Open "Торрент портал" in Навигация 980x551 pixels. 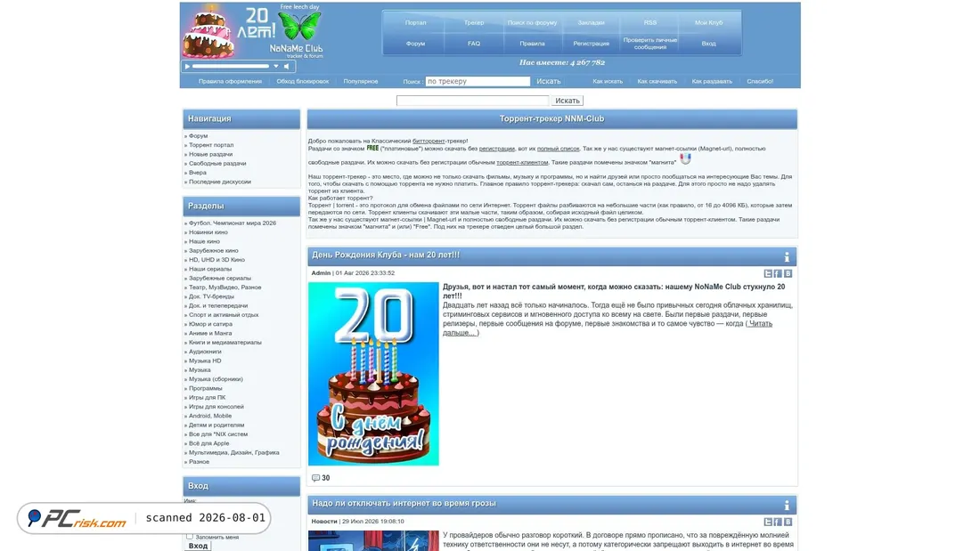(211, 145)
